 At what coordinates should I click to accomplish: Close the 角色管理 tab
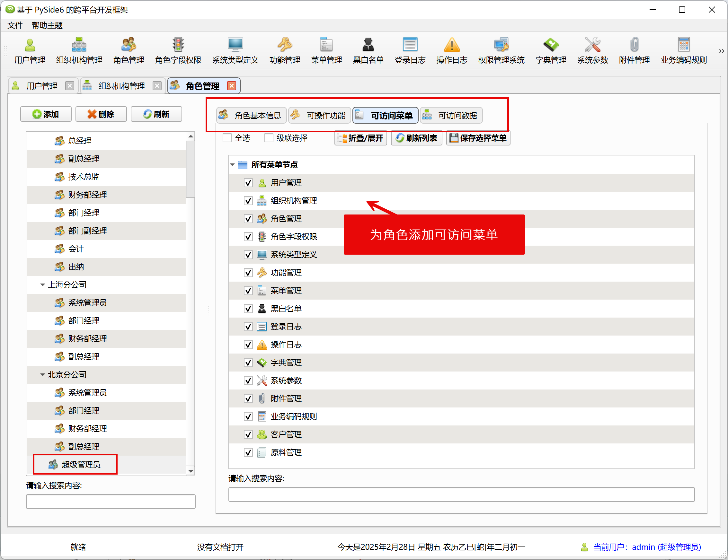(x=231, y=86)
